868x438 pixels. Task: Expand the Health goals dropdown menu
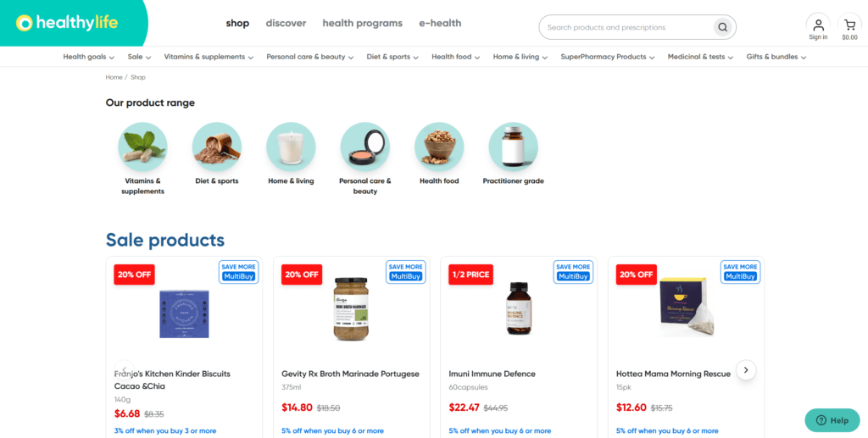(88, 57)
